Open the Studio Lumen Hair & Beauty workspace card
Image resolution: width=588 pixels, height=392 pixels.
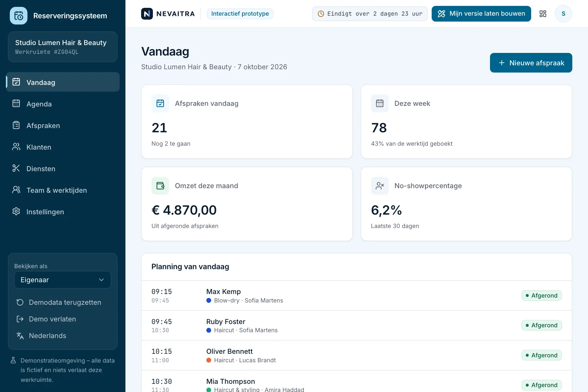pyautogui.click(x=63, y=47)
